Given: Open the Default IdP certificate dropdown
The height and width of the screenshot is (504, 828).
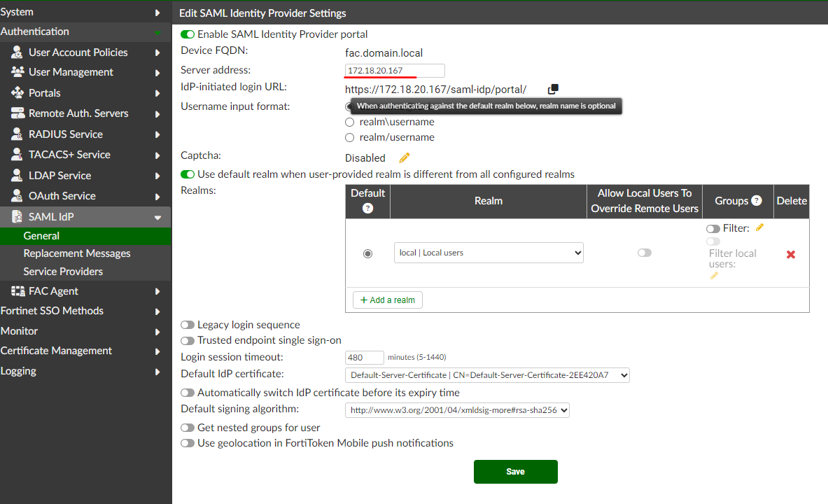Looking at the screenshot, I should [486, 374].
